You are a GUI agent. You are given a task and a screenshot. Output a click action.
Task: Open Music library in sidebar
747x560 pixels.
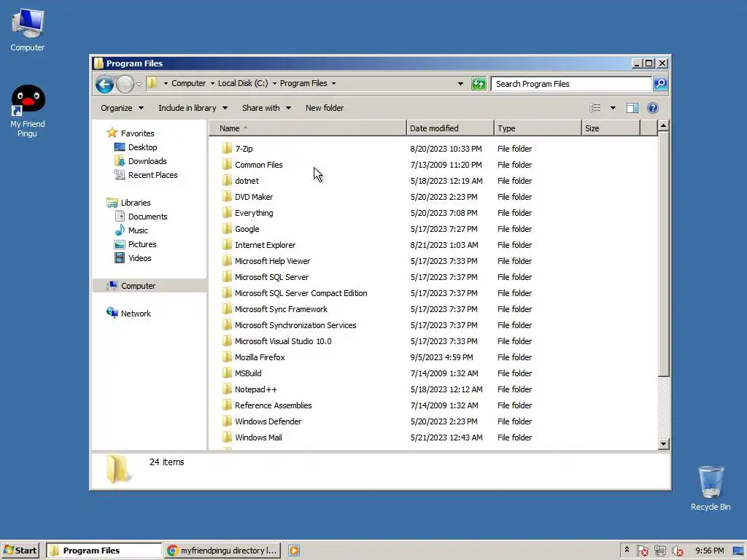click(138, 230)
